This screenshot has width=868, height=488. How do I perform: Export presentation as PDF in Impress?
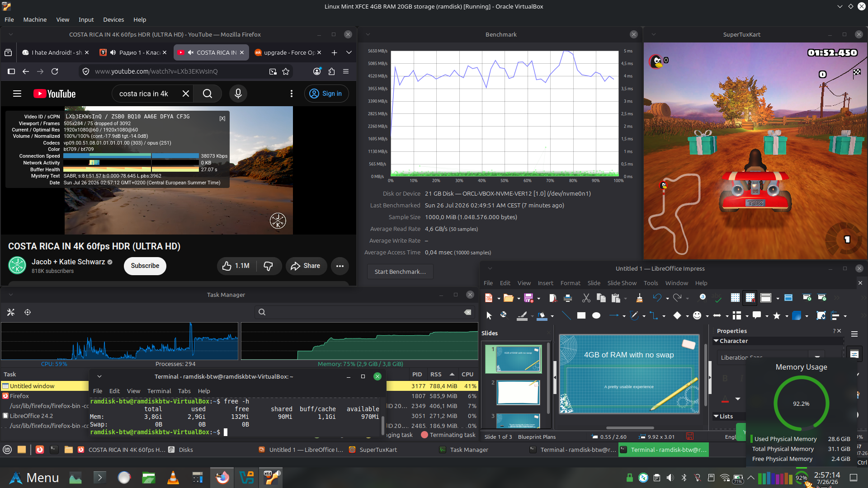[553, 298]
